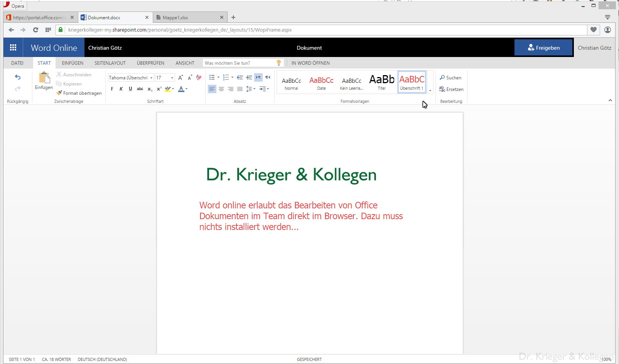Apply superscript formatting
The height and width of the screenshot is (364, 619).
click(159, 89)
